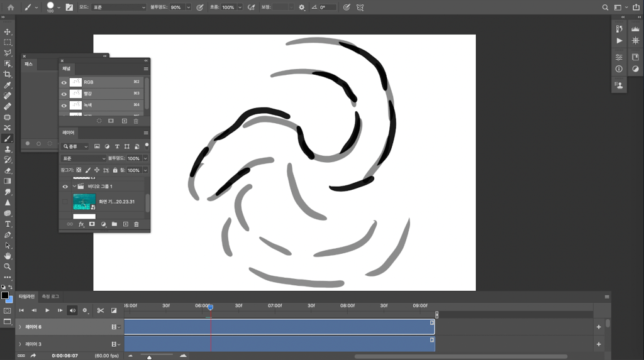Switch to the 측정 로그 tab
Image resolution: width=644 pixels, height=360 pixels.
tap(50, 296)
